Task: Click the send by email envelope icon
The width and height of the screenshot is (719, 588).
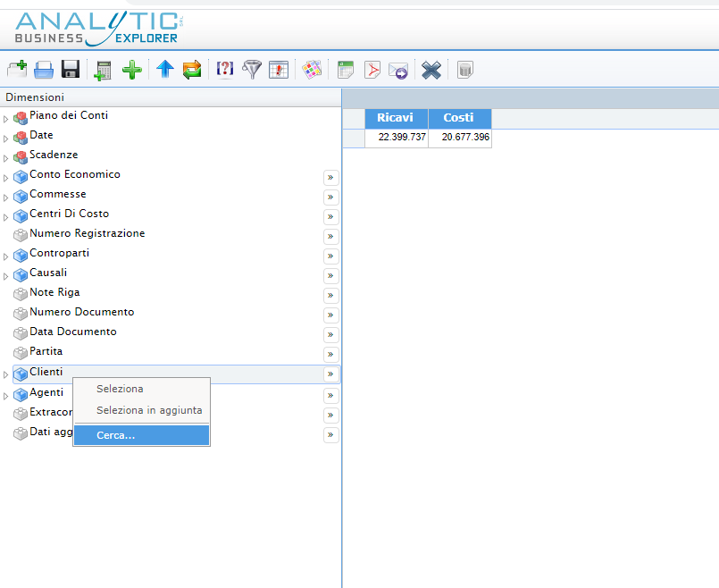Action: coord(397,70)
